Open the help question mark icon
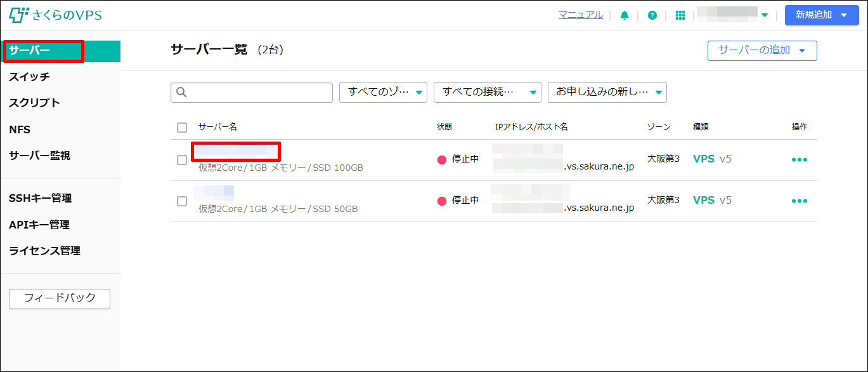Viewport: 868px width, 372px height. click(x=652, y=15)
